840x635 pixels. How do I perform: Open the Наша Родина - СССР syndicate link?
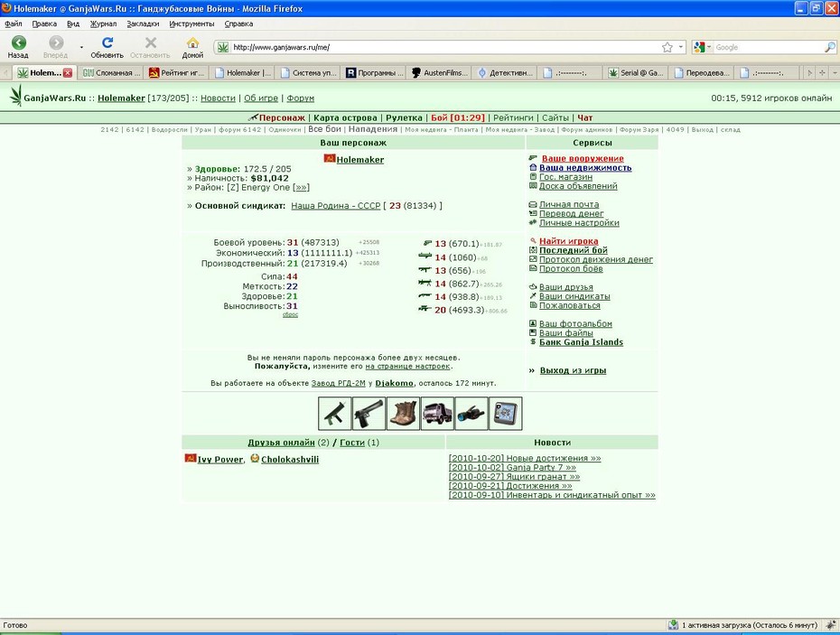tap(335, 206)
